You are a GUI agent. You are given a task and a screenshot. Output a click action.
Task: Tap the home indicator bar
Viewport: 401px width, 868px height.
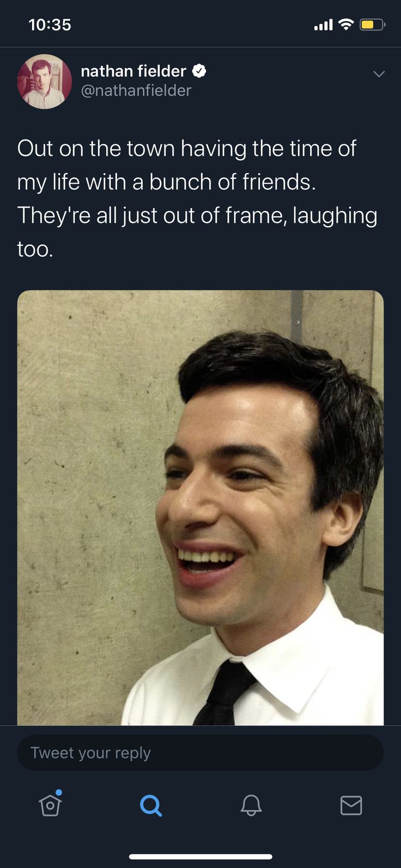[x=200, y=856]
